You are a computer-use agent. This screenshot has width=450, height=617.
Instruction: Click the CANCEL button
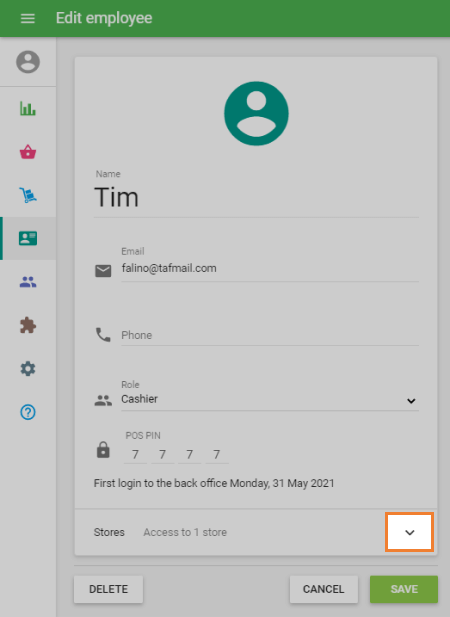[x=324, y=589]
